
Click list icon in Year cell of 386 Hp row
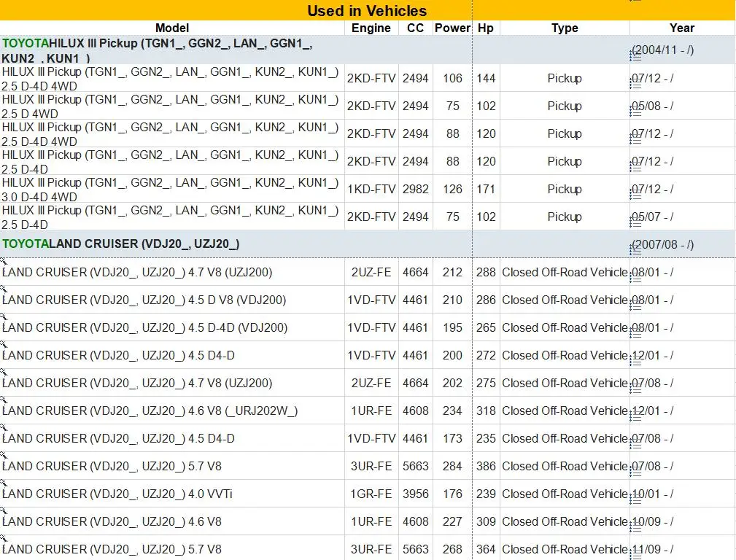(635, 472)
